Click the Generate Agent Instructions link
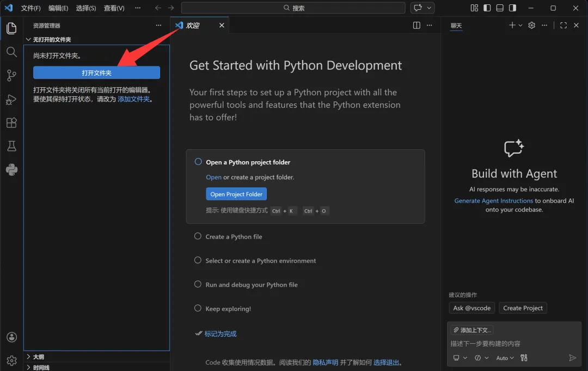The width and height of the screenshot is (588, 371). pyautogui.click(x=493, y=200)
